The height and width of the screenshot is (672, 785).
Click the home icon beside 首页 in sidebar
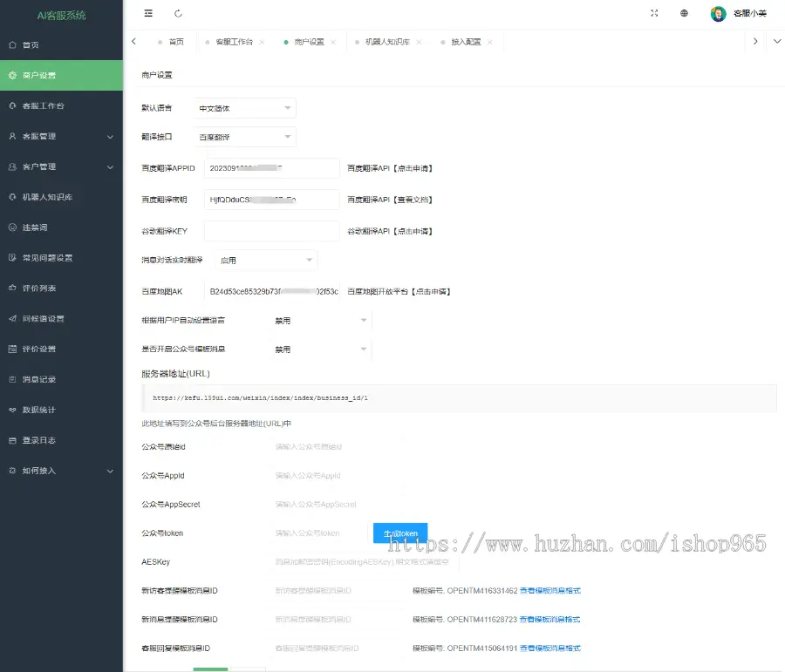tap(12, 45)
